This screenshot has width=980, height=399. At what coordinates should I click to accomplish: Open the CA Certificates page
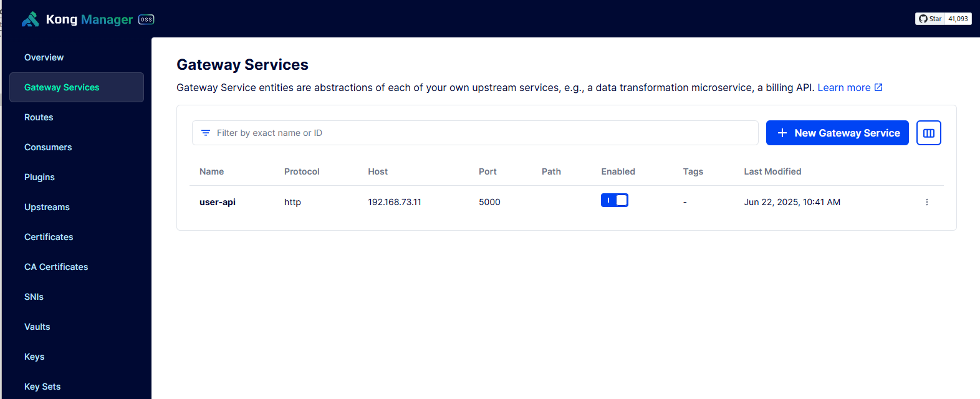point(56,267)
